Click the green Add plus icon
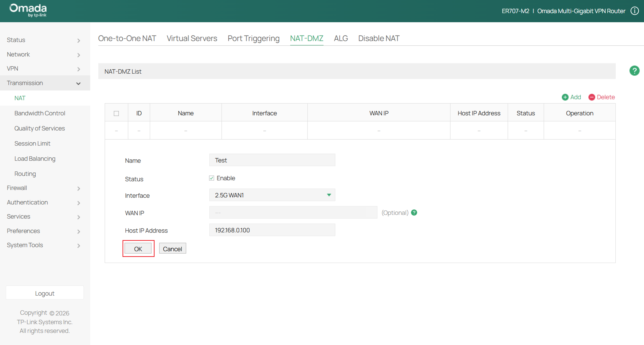 [565, 97]
